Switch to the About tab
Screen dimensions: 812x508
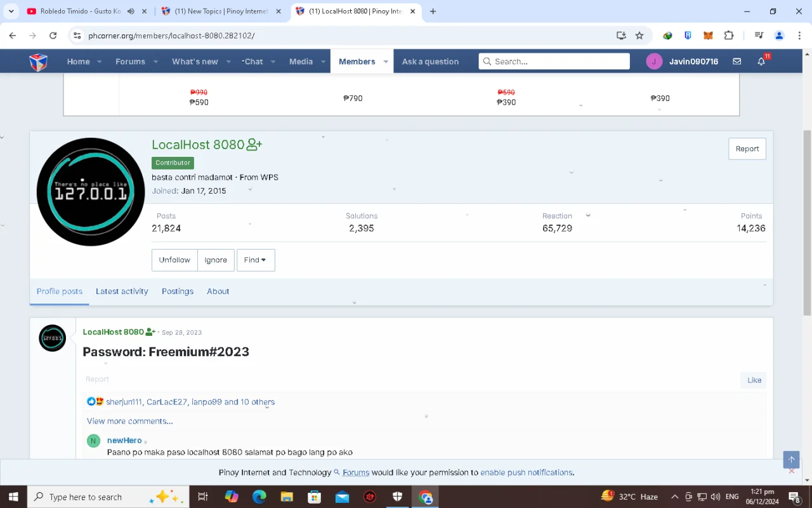tap(218, 291)
